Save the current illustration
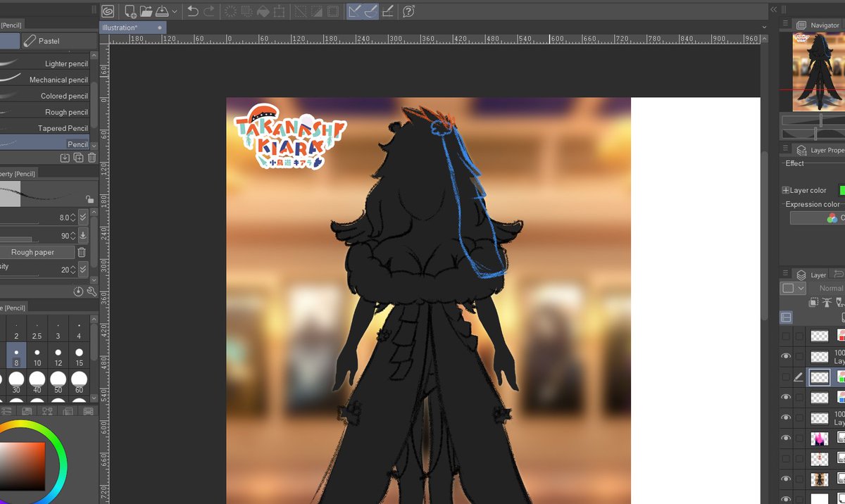This screenshot has width=845, height=504. pos(161,11)
